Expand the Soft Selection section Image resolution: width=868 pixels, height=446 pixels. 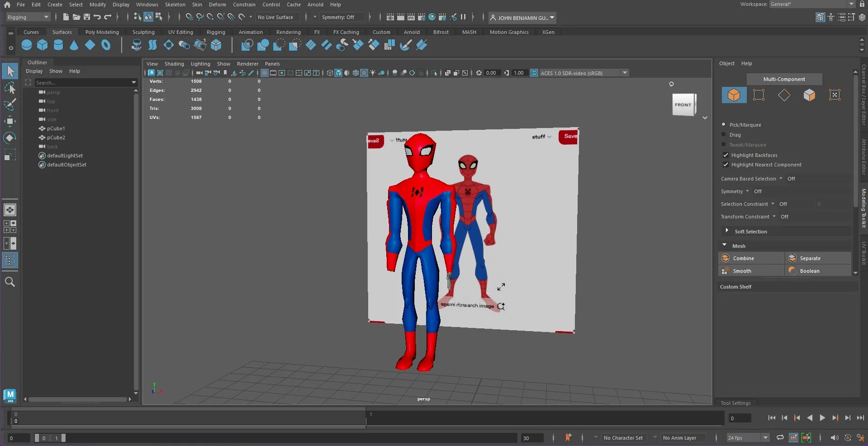pyautogui.click(x=727, y=231)
